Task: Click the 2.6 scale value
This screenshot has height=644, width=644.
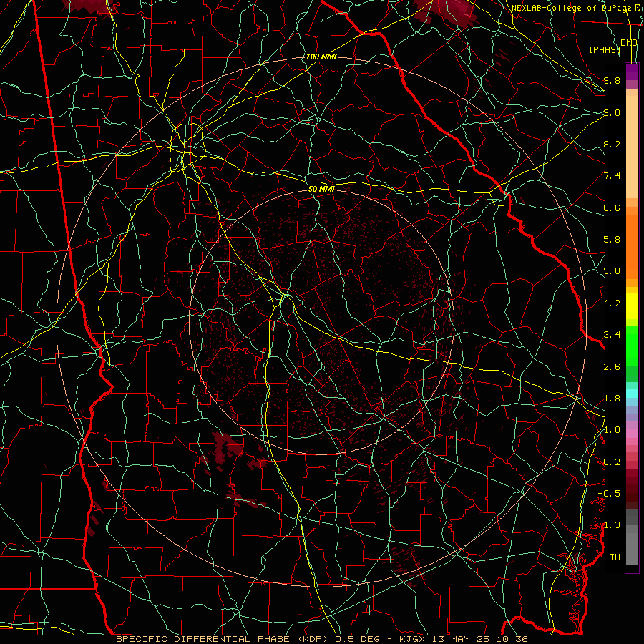Action: pos(612,367)
